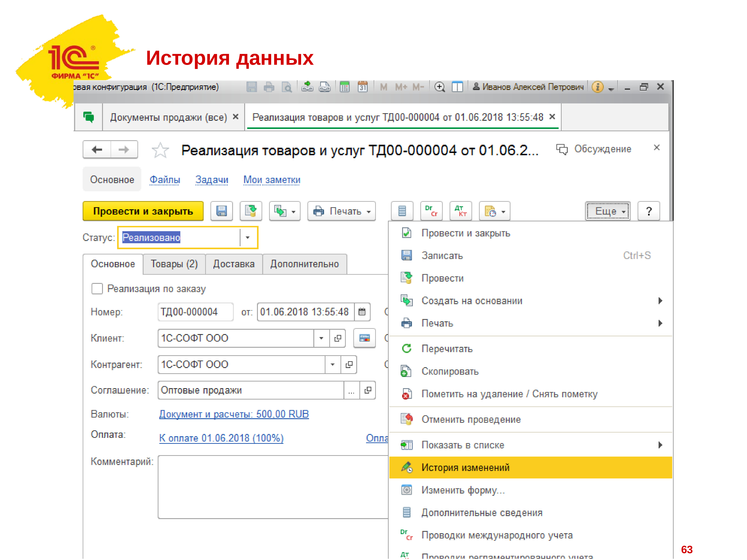Close the Реализация товаров и услуг tab
Viewport: 747px width, 560px height.
[x=552, y=117]
